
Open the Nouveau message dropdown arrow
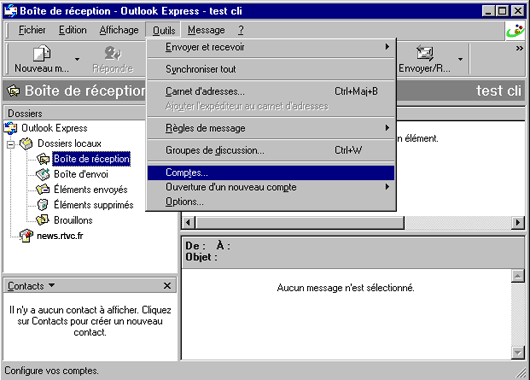pyautogui.click(x=77, y=59)
